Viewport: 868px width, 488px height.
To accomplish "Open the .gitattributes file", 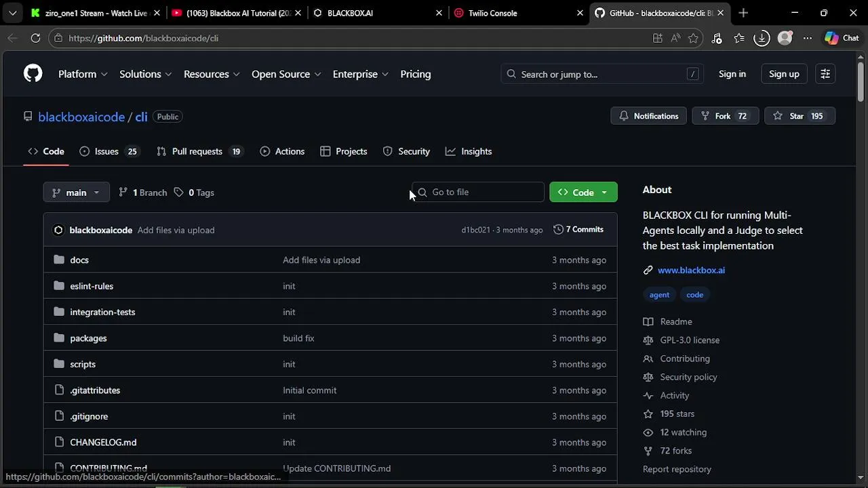I will 95,390.
